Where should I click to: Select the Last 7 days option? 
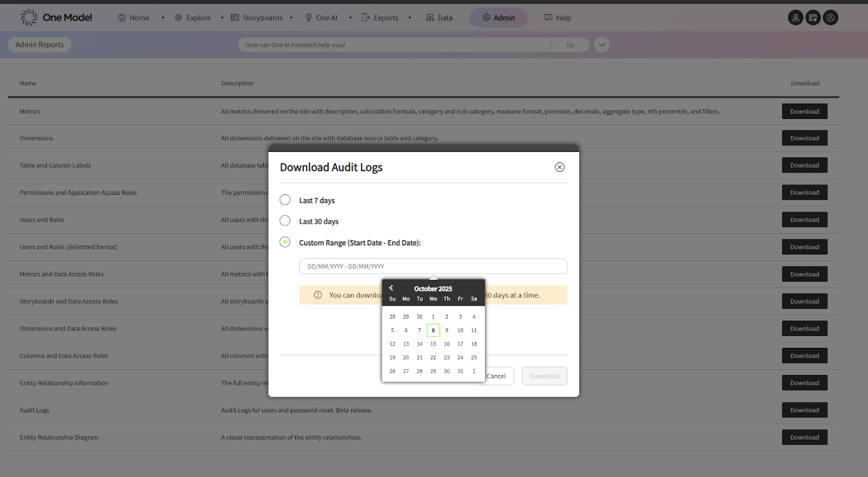[x=285, y=200]
